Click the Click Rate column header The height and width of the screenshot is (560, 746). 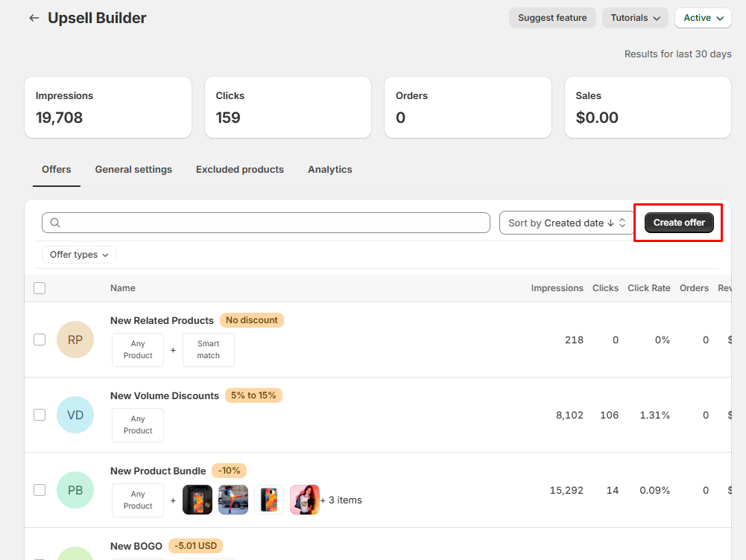[x=649, y=288]
